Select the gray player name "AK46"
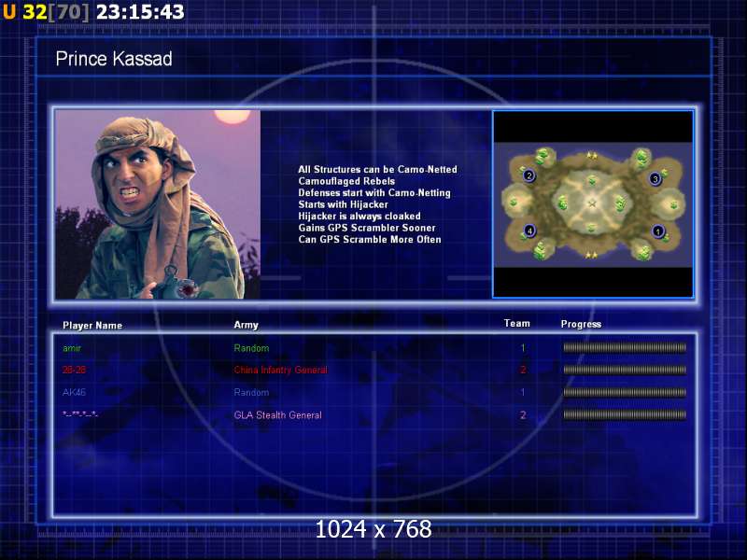The width and height of the screenshot is (747, 560). point(74,392)
